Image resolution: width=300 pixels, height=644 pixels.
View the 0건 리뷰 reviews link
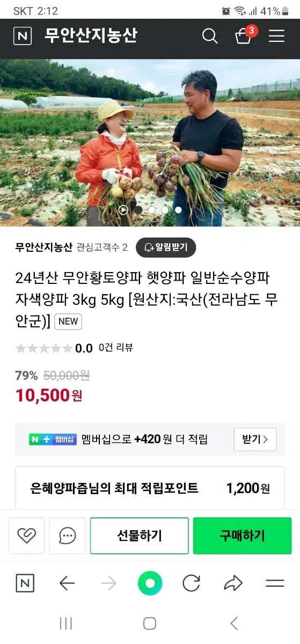[116, 348]
